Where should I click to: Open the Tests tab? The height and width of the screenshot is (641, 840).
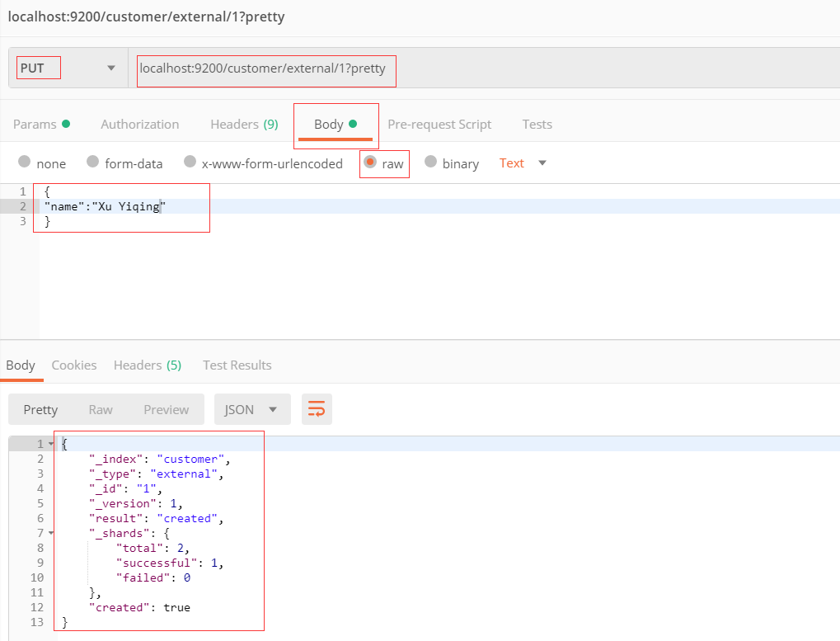pos(537,125)
